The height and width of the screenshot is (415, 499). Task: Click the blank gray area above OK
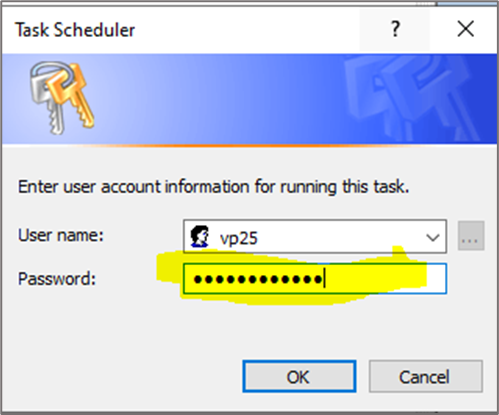click(299, 330)
